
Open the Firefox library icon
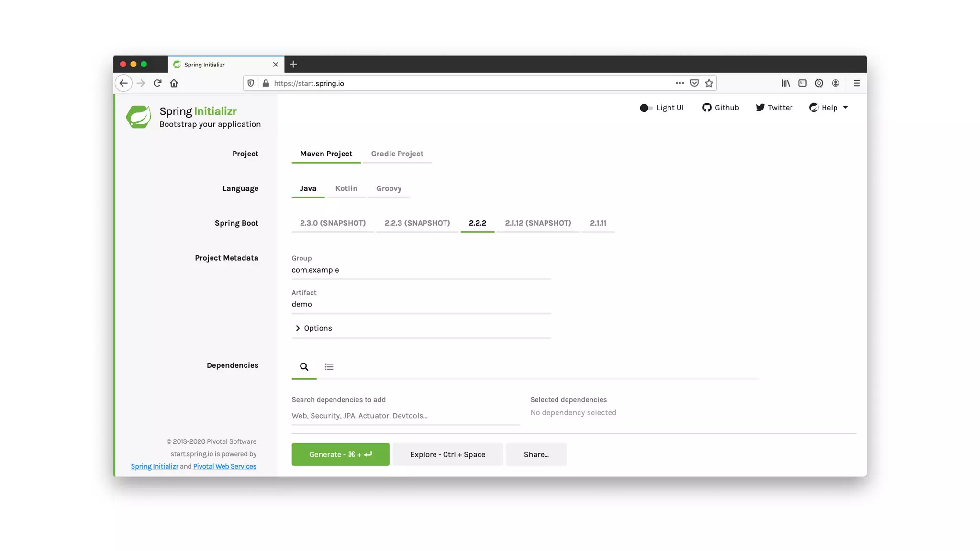(786, 83)
